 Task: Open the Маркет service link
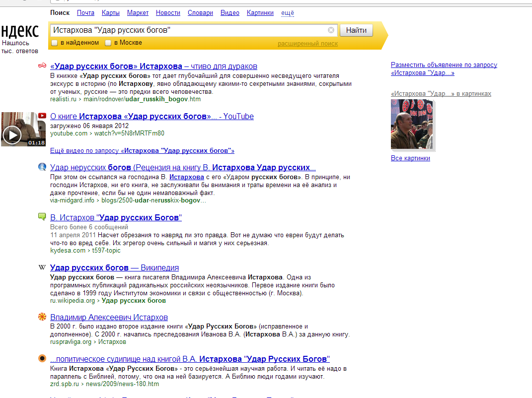point(138,13)
